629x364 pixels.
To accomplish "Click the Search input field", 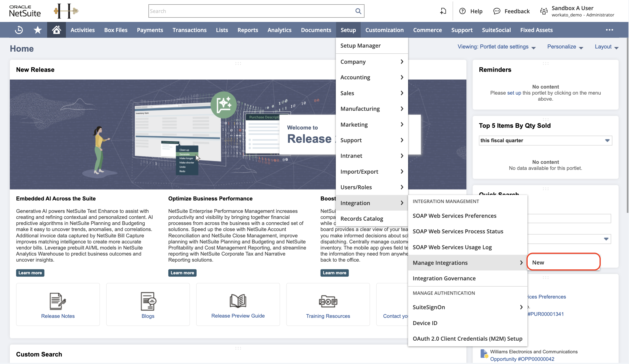I will click(256, 11).
